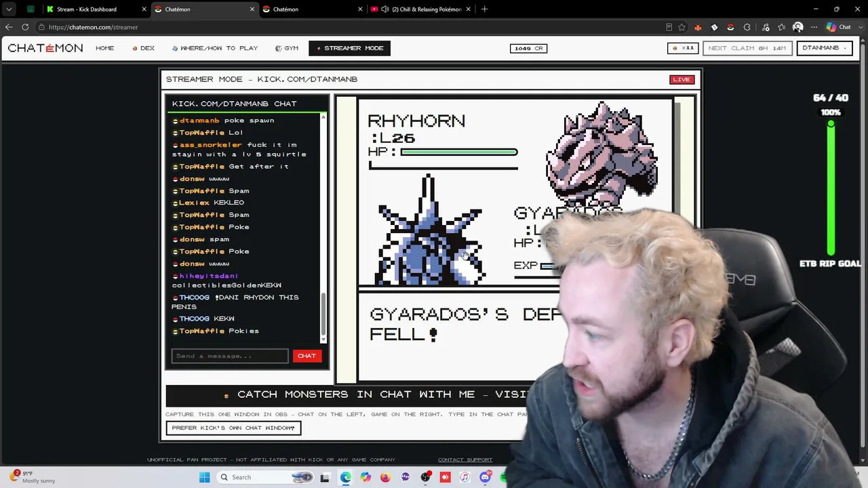Viewport: 868px width, 488px height.
Task: Open the browser Settings and more menu
Action: point(814,27)
